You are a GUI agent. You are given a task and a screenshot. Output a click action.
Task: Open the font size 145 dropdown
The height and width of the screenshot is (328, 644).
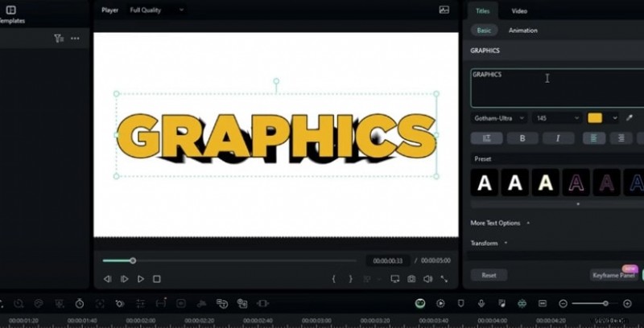pos(557,118)
